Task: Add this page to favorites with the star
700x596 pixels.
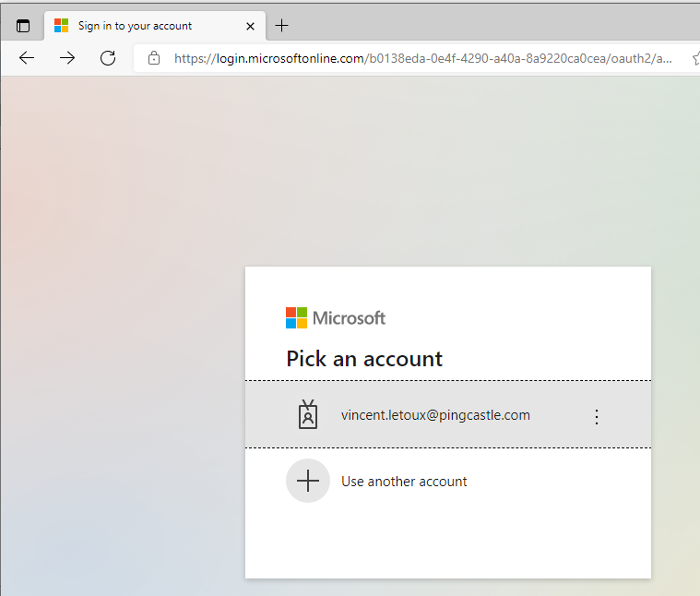Action: 696,58
